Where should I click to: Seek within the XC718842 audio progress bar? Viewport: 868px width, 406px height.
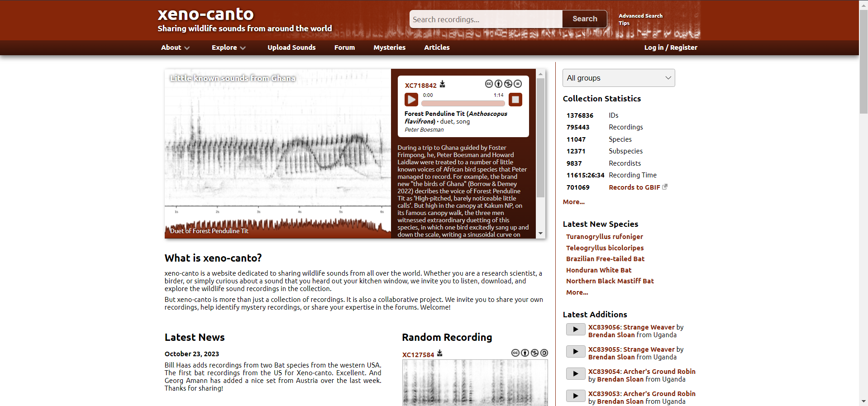(463, 103)
